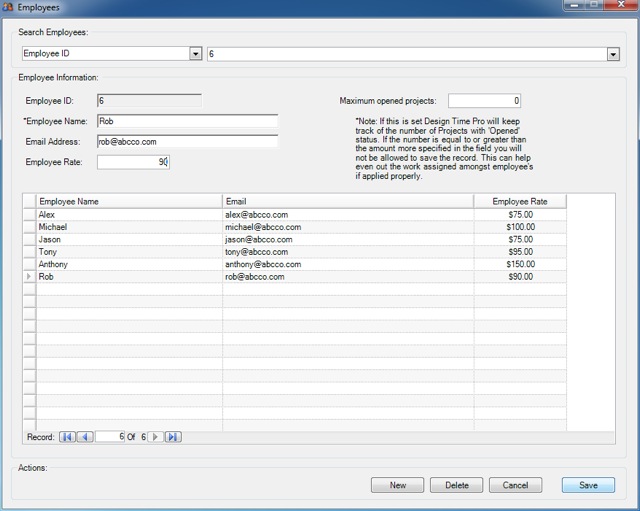Go to the next record
Viewport: 640px width, 511px height.
[x=155, y=437]
